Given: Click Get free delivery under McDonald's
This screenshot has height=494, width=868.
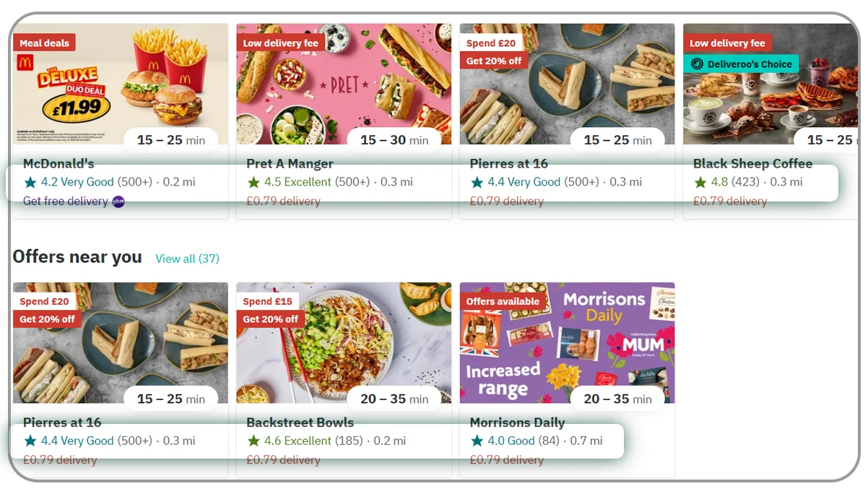Looking at the screenshot, I should coord(66,201).
